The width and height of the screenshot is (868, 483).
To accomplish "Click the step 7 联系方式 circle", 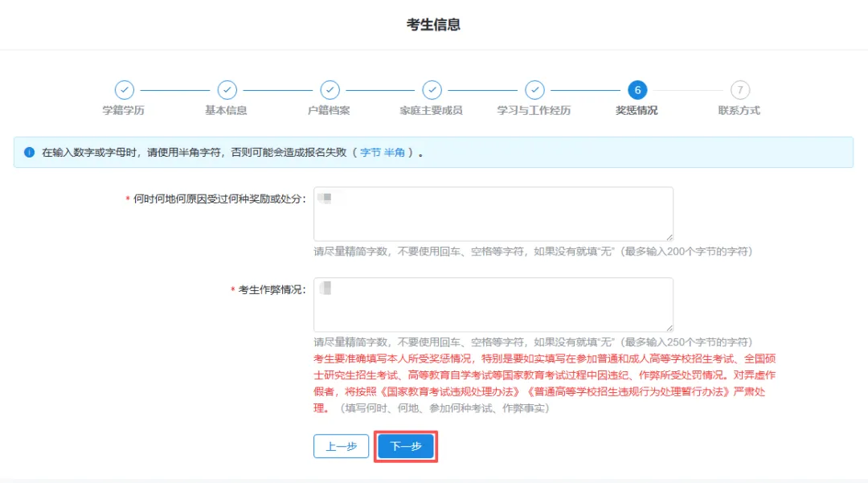I will pos(739,90).
